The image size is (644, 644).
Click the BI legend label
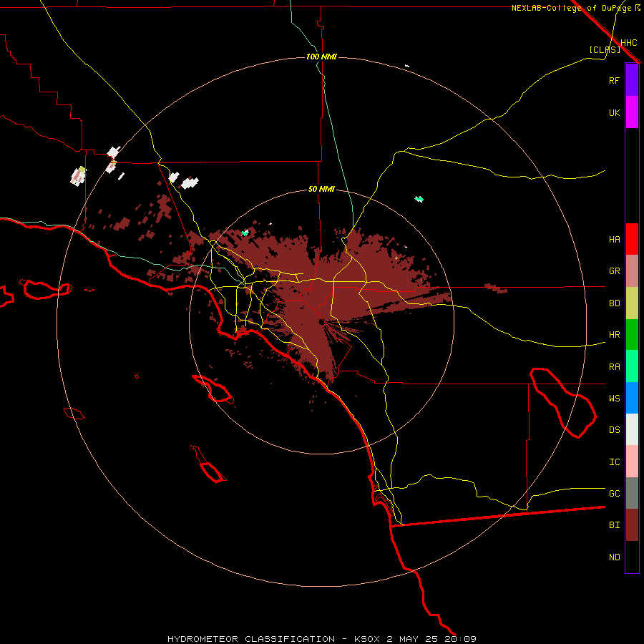click(x=614, y=525)
